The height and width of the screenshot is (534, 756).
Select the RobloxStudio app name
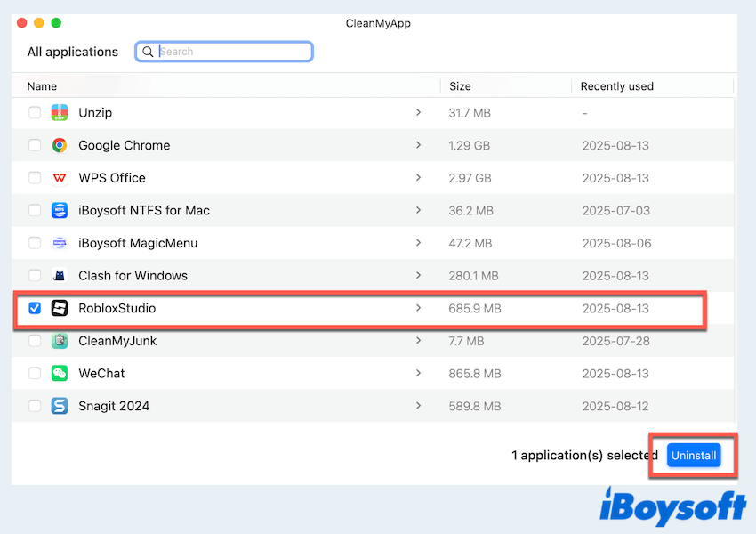(x=117, y=308)
